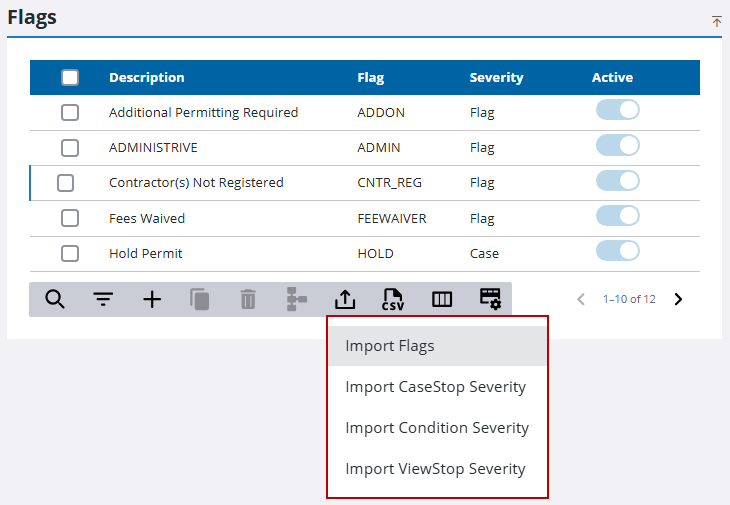The height and width of the screenshot is (505, 730).
Task: Select Import Flags menu option
Action: (437, 346)
